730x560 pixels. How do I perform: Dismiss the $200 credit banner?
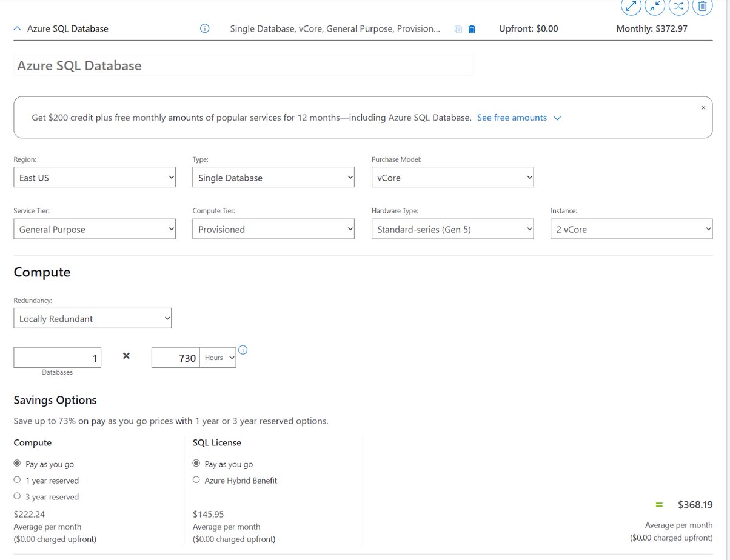click(x=703, y=107)
